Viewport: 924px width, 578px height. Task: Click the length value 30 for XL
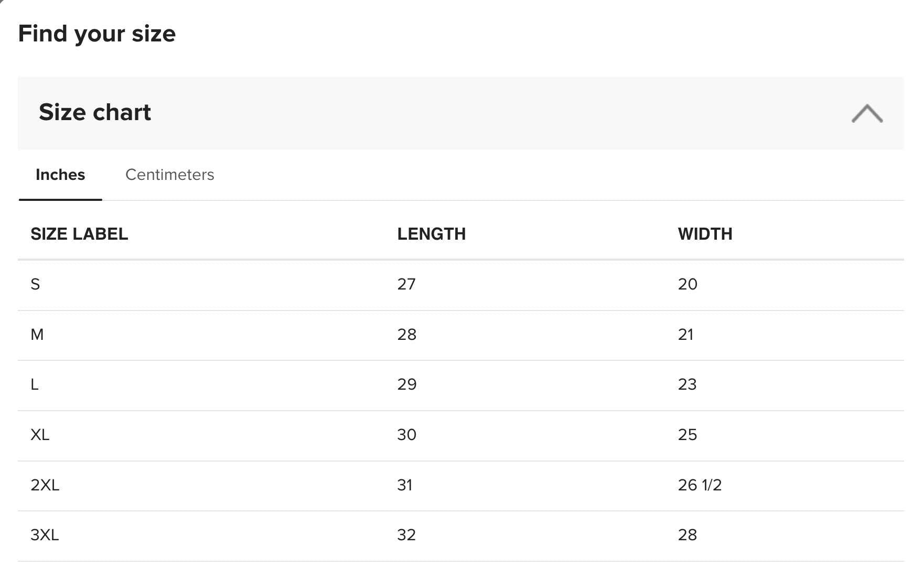406,435
